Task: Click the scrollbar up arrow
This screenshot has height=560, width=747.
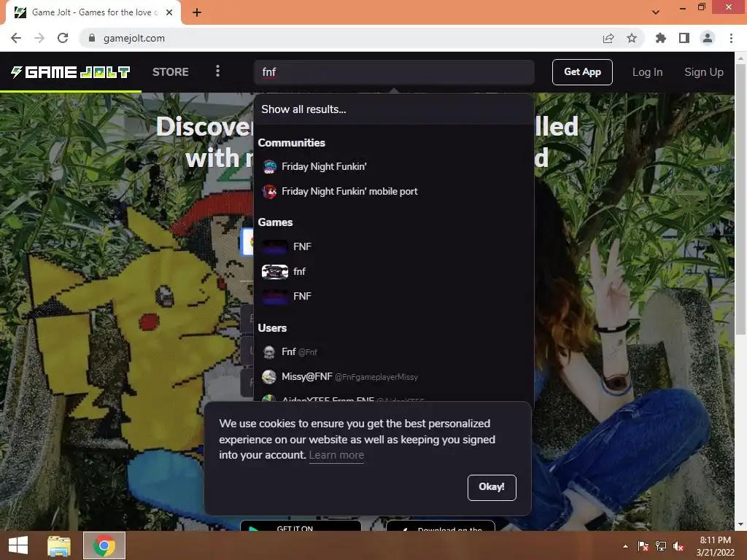Action: pyautogui.click(x=741, y=58)
